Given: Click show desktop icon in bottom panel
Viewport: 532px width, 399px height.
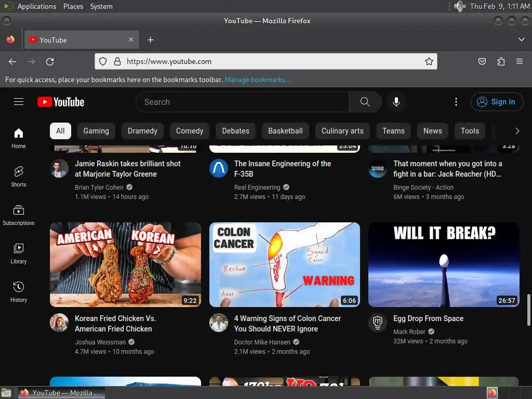Looking at the screenshot, I should pos(6,393).
